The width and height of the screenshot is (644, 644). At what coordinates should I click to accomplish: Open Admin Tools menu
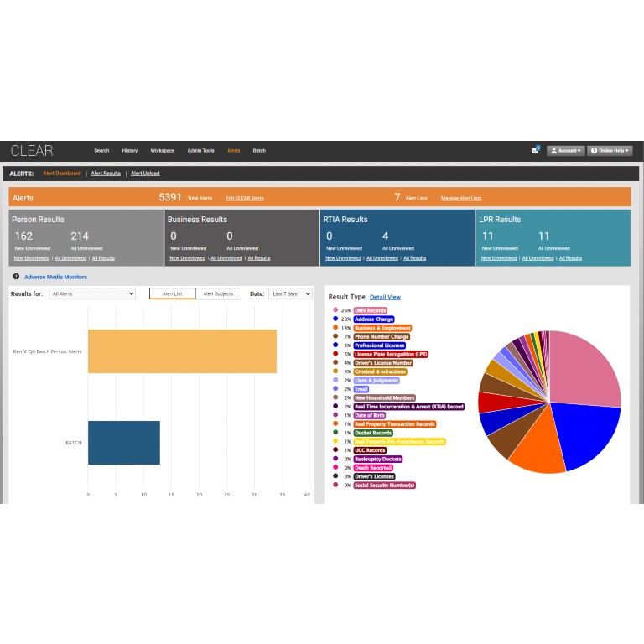pos(201,151)
